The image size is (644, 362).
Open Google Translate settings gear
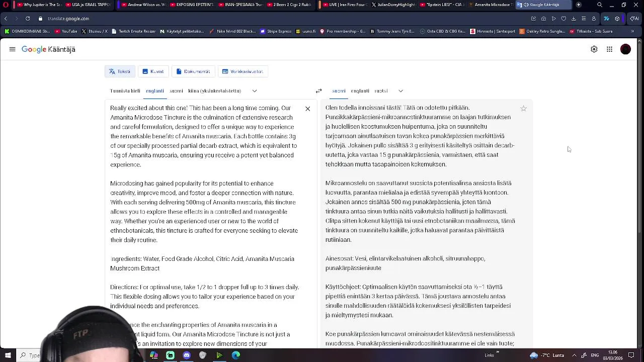(594, 49)
